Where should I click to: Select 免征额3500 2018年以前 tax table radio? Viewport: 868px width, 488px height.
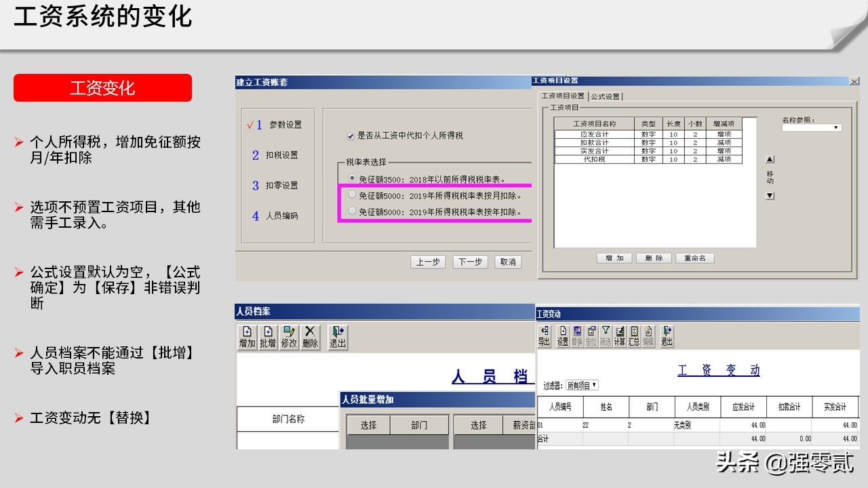352,179
